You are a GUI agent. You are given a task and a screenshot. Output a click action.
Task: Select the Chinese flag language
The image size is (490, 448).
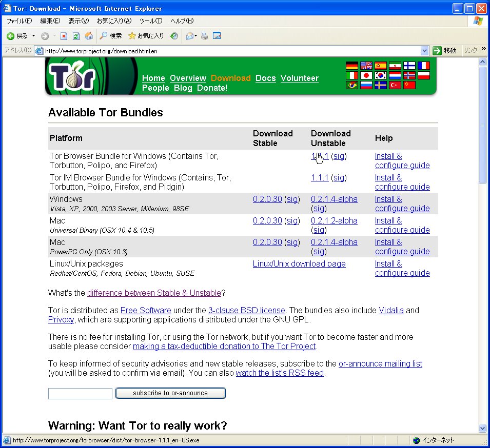pos(409,85)
